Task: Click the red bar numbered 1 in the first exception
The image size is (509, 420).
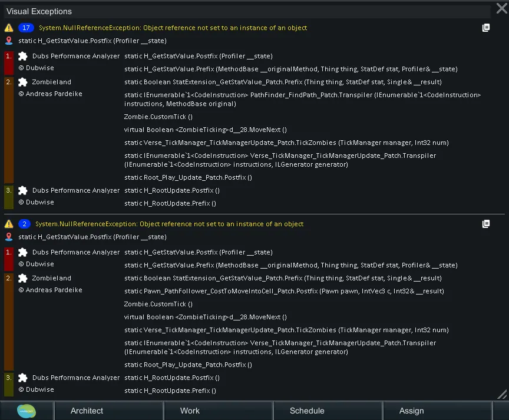Action: click(x=8, y=62)
